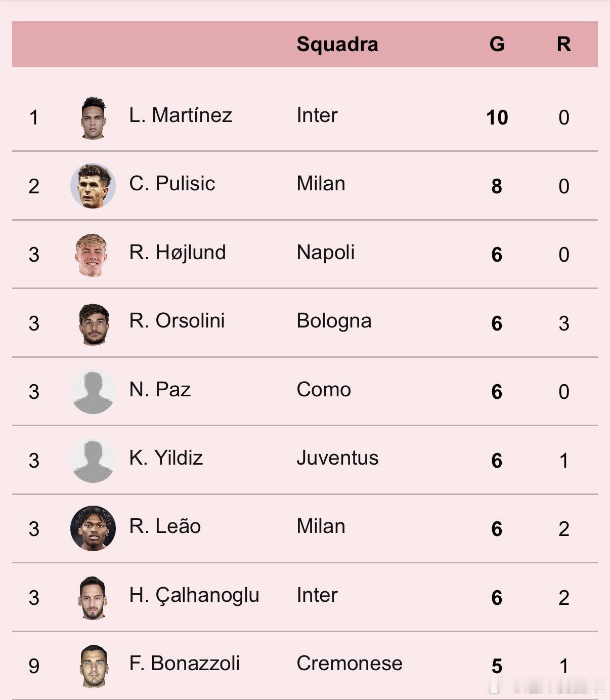Open R. Orsolini name link
This screenshot has width=610, height=700.
pyautogui.click(x=177, y=321)
